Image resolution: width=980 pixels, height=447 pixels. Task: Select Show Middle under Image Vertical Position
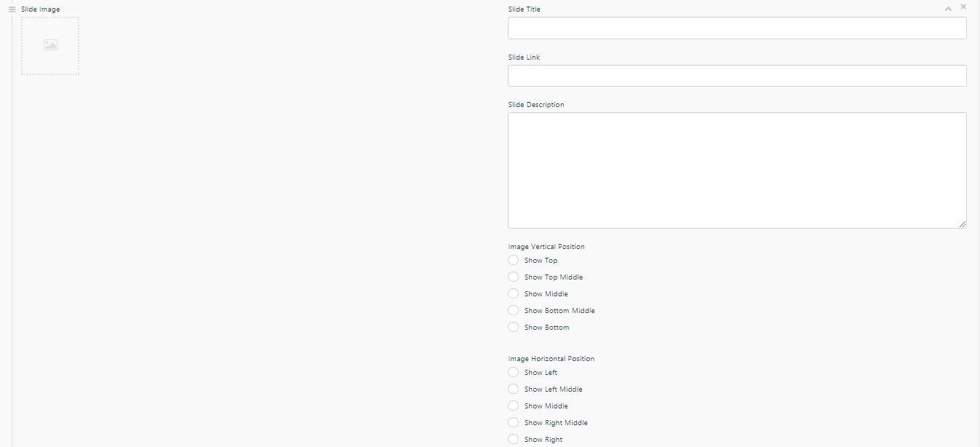(x=514, y=293)
